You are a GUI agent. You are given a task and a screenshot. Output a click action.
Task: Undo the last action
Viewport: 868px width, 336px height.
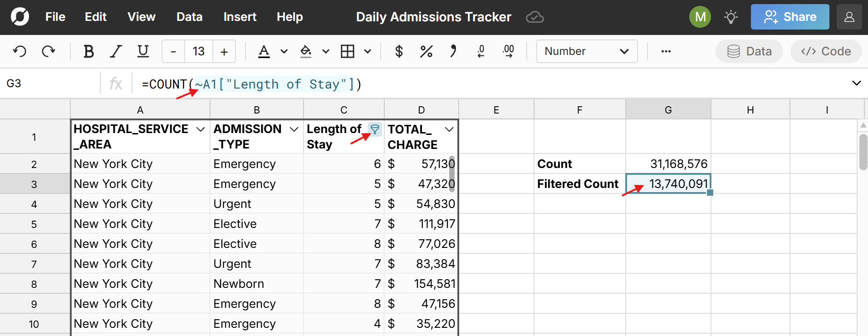pos(20,51)
